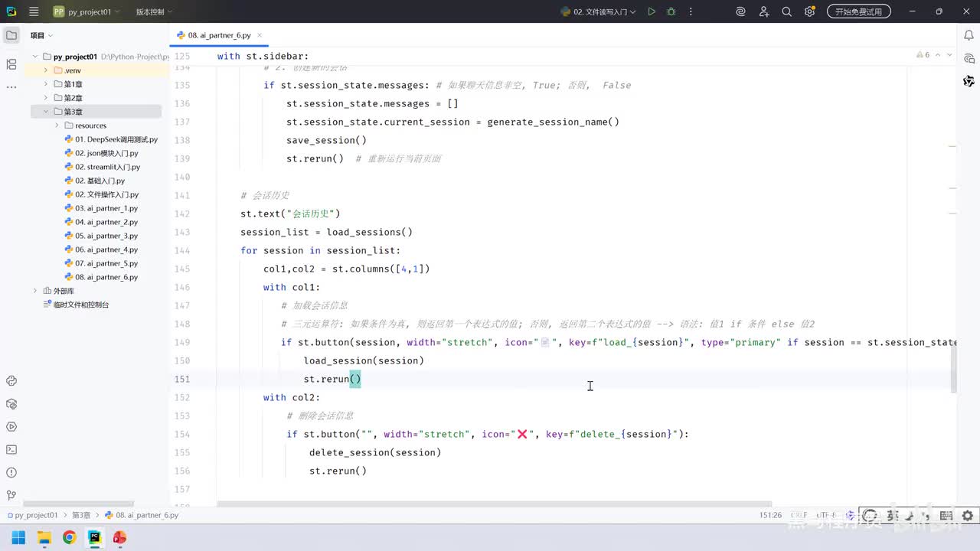Click 08. ai_partner_6.py in the bottom breadcrumb

pyautogui.click(x=142, y=515)
